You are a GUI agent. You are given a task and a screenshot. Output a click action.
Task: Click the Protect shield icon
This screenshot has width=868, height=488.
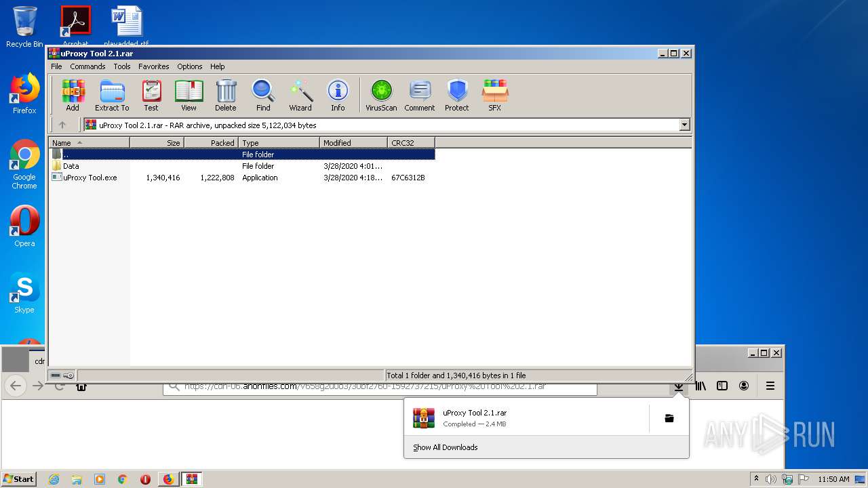[x=457, y=95]
